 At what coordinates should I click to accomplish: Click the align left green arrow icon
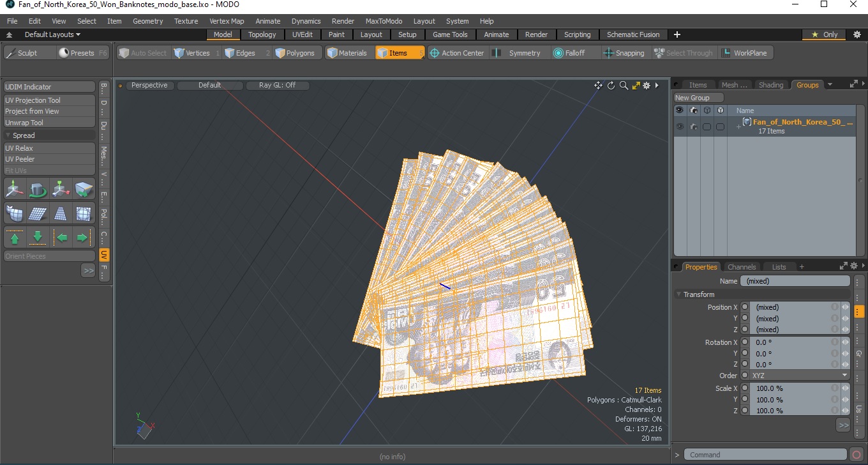(x=61, y=238)
